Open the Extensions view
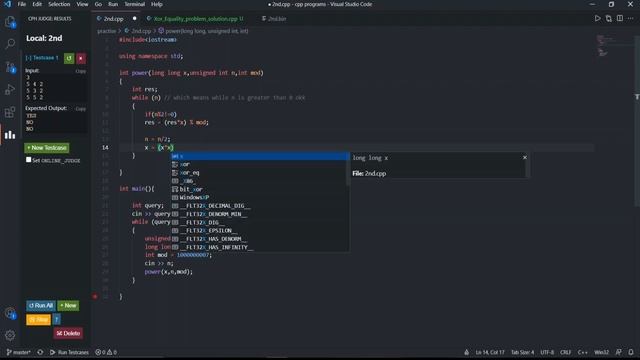 pos(10,112)
